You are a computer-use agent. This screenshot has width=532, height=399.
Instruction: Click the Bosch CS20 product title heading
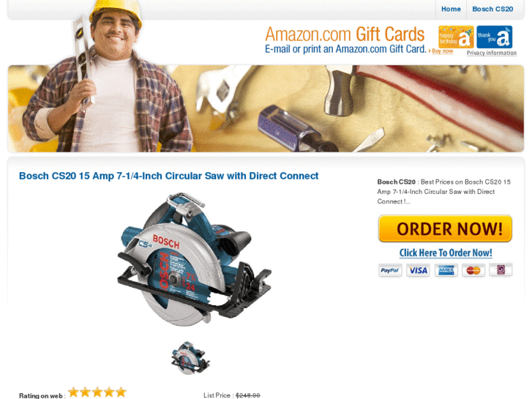168,176
